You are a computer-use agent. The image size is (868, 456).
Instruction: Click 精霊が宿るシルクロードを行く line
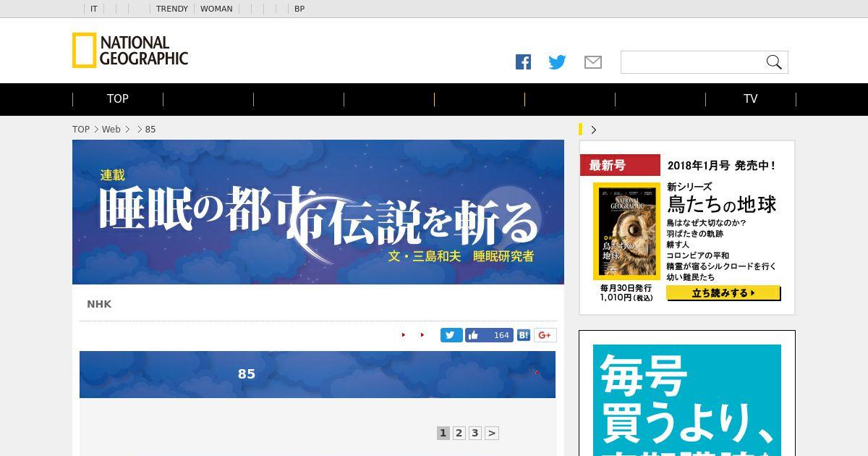coord(721,266)
